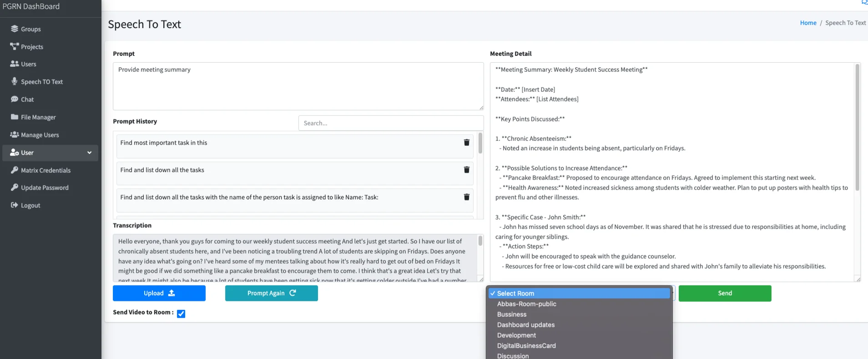Click the Prompt History search field

pyautogui.click(x=390, y=123)
